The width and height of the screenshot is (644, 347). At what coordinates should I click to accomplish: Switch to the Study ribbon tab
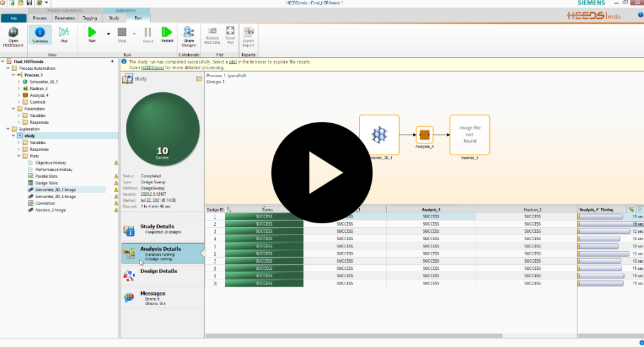[114, 18]
